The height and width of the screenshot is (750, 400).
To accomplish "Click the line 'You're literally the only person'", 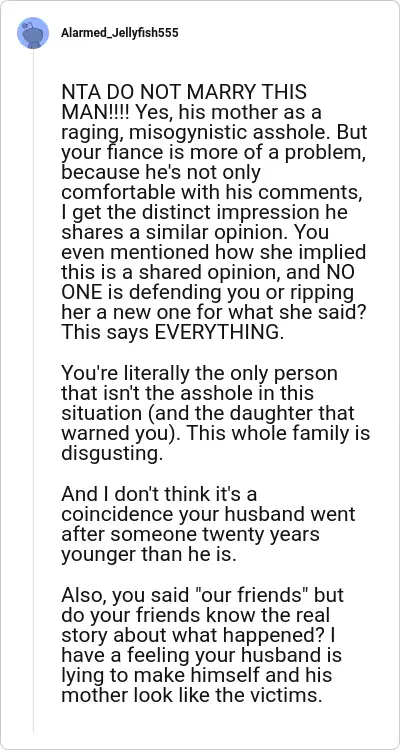I will pyautogui.click(x=200, y=373).
